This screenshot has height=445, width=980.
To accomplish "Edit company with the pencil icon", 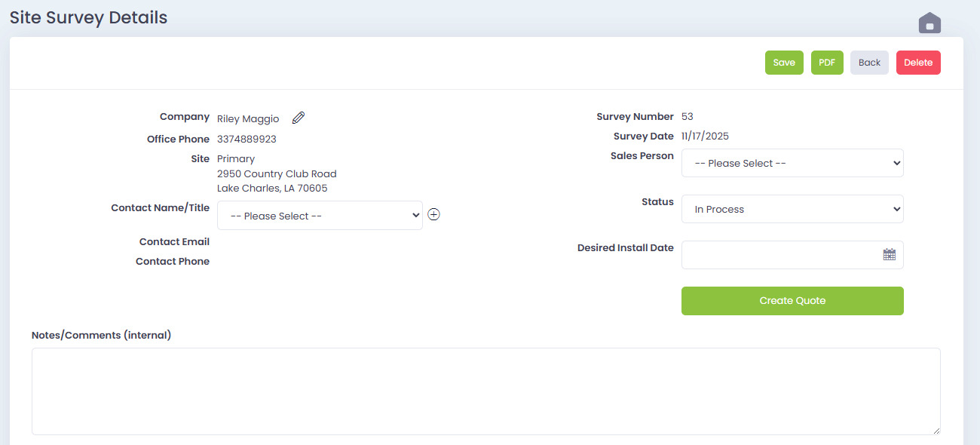I will (299, 118).
